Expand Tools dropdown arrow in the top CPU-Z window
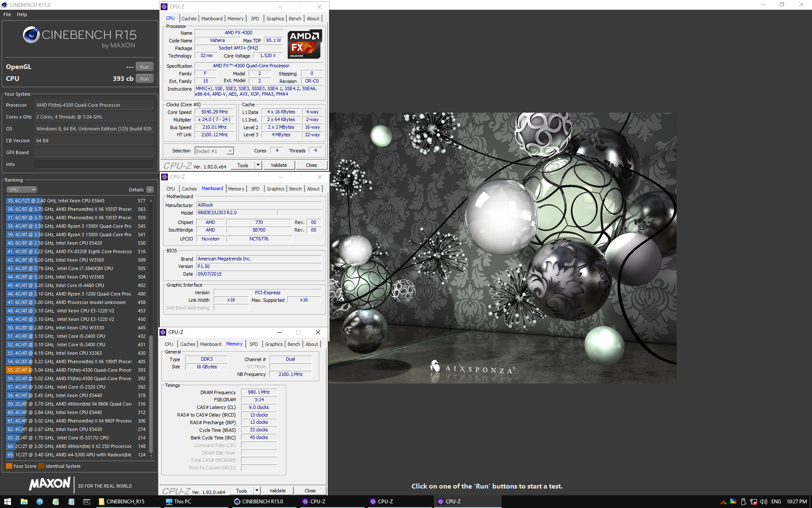Screen dimensions: 812x508 (x=258, y=165)
